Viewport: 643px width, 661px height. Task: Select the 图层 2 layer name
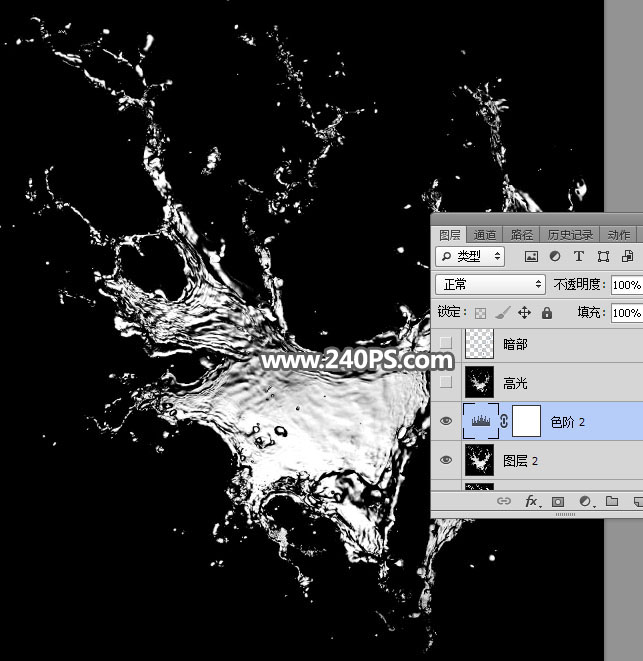pyautogui.click(x=520, y=461)
